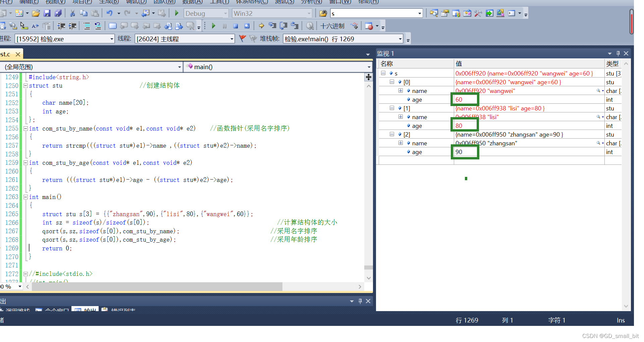Collapse com_stu_by_age function block
Screen dimensions: 644x342
point(25,163)
